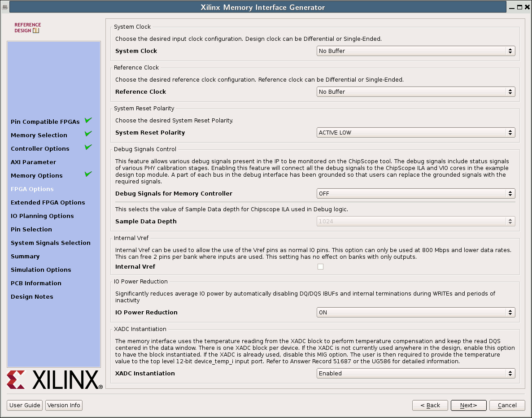Screen dimensions: 532x418
Task: Click green checkmark beside Memory Selection
Action: 88,134
